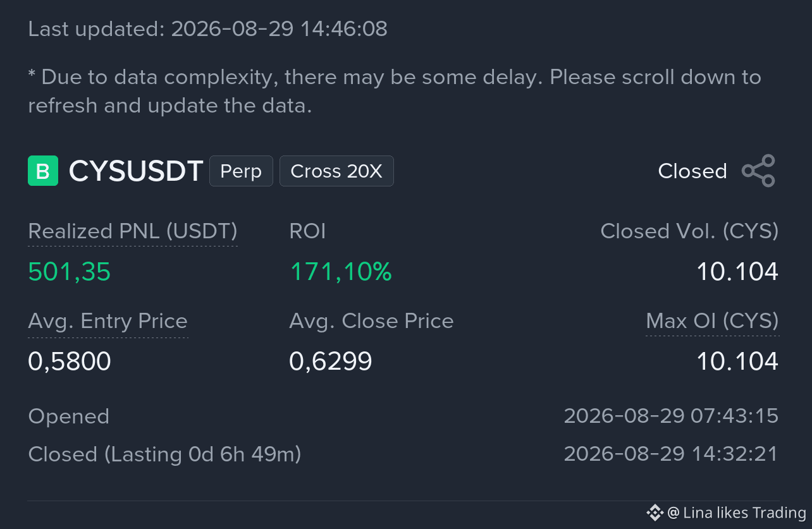The width and height of the screenshot is (812, 529).
Task: Click the green B exchange badge icon
Action: [43, 171]
